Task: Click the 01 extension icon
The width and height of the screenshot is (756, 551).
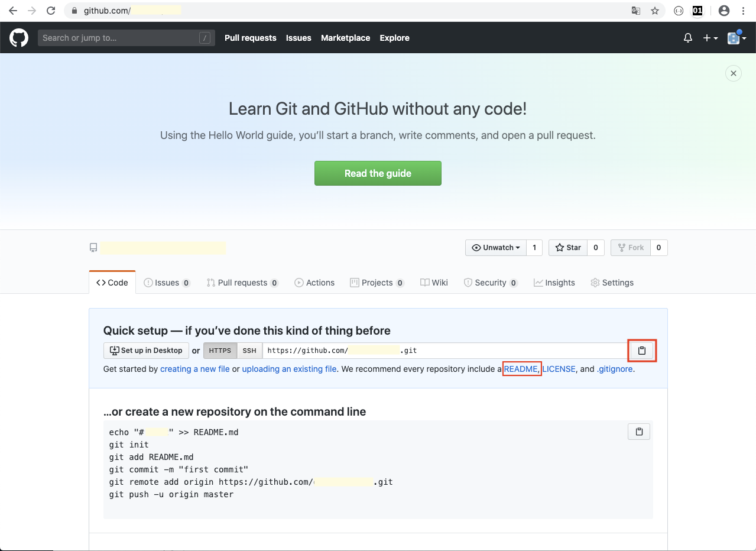Action: tap(697, 11)
